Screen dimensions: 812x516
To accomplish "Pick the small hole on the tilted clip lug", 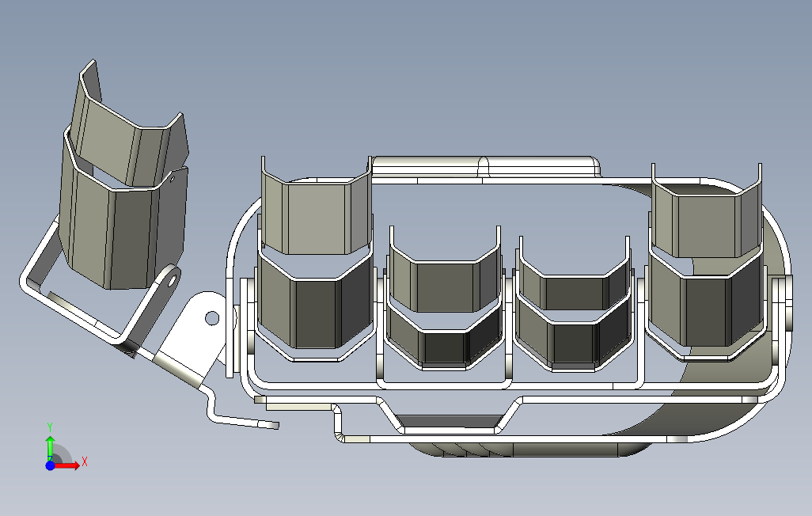I will coord(172,280).
